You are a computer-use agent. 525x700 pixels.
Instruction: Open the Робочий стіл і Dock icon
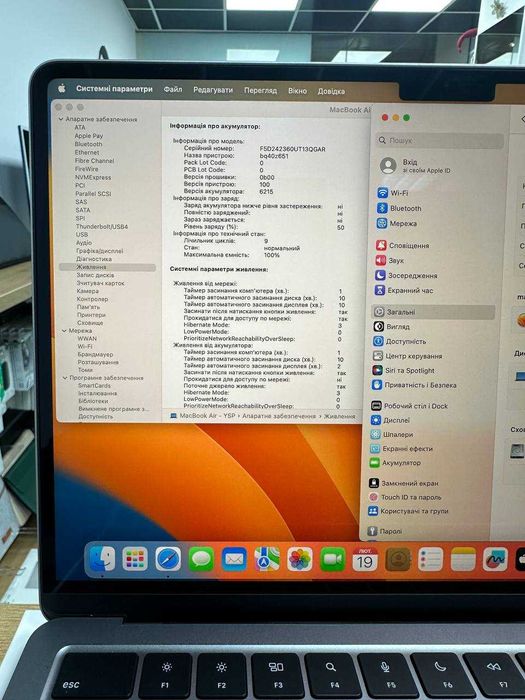pos(376,406)
